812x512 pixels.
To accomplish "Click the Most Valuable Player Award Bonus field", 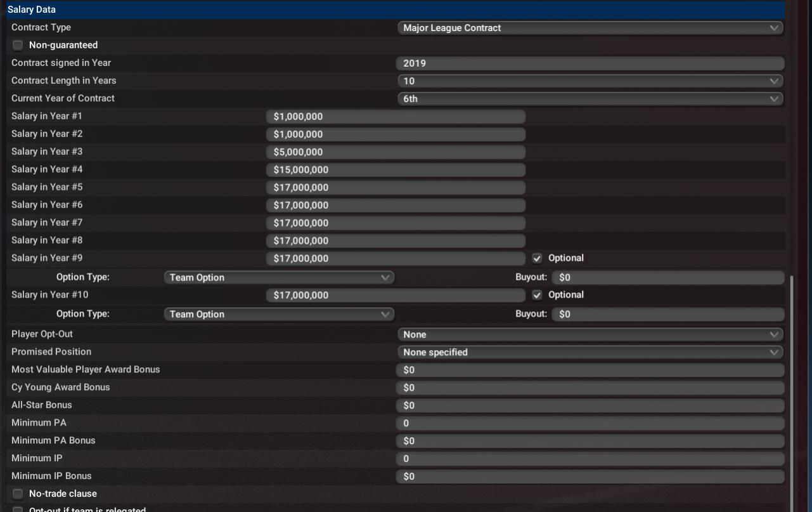I will coord(590,371).
